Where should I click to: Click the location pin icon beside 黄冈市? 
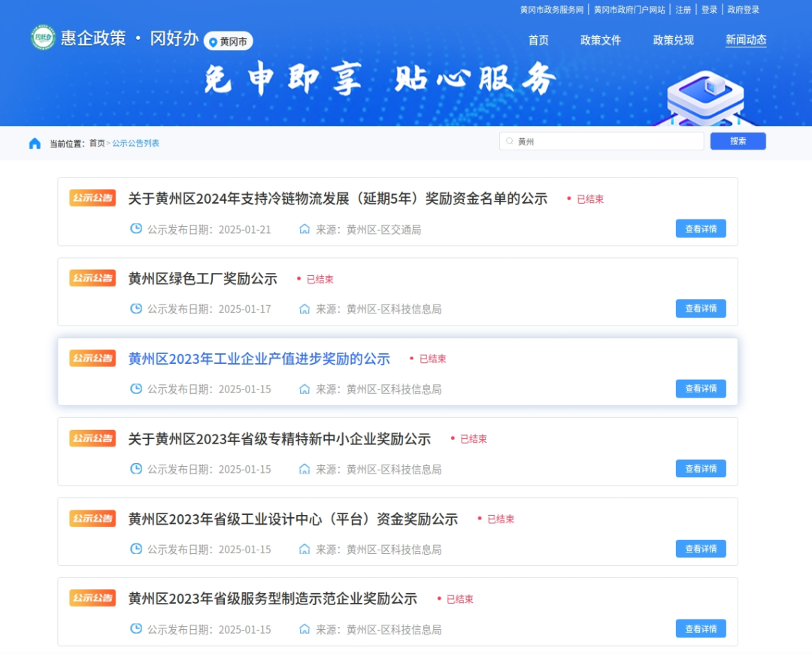click(x=213, y=42)
